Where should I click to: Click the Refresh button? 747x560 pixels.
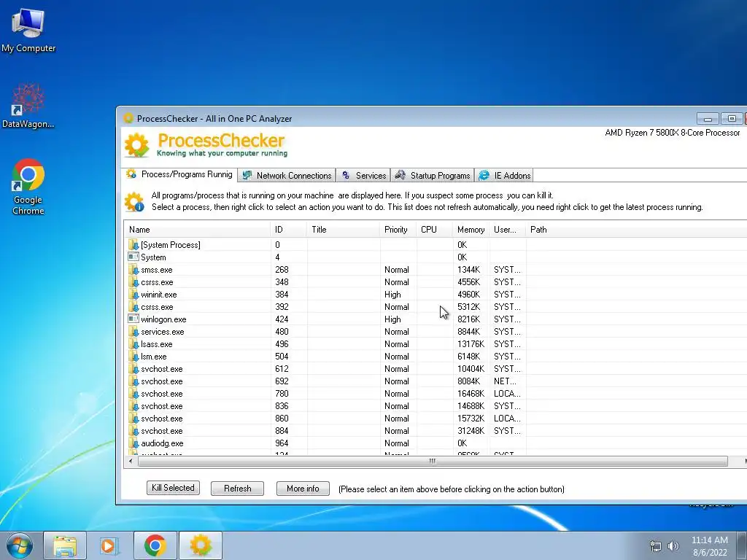237,489
